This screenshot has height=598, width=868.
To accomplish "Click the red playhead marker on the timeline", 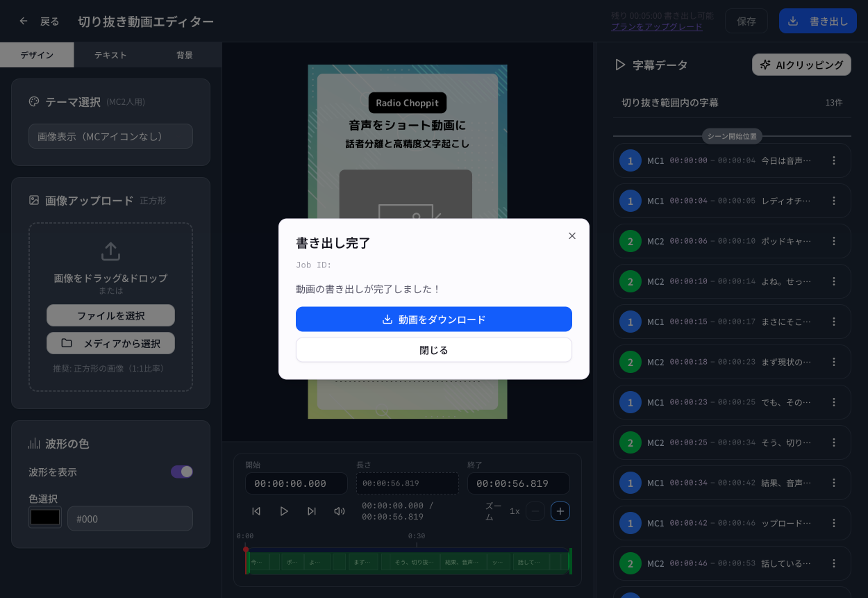I will point(246,549).
